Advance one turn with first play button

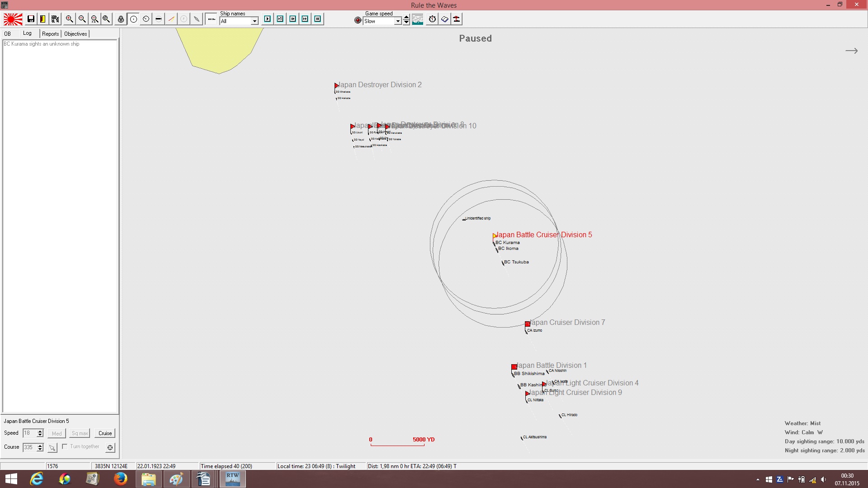268,19
